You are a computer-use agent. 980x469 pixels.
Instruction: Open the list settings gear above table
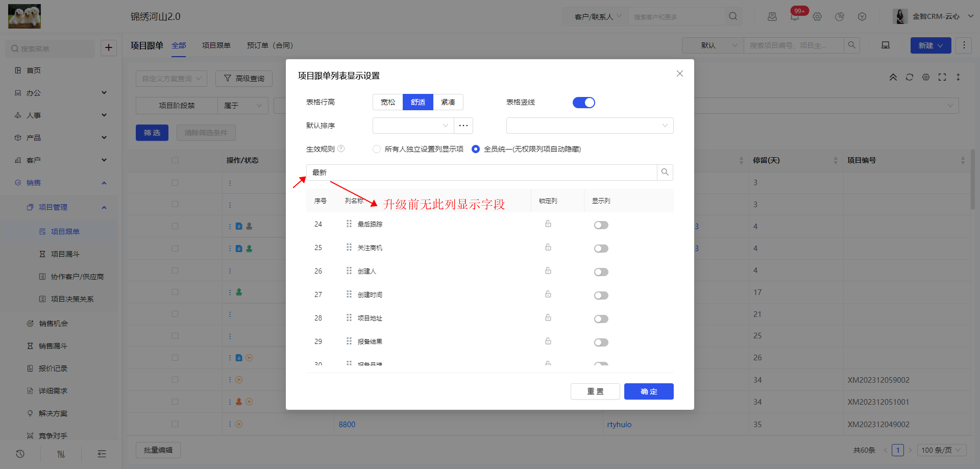(x=926, y=77)
